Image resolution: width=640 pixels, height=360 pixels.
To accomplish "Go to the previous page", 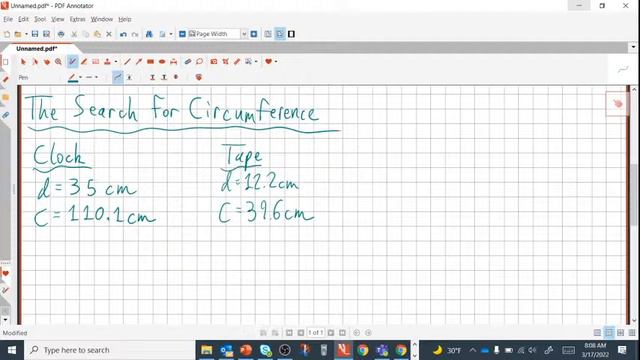I will click(301, 333).
